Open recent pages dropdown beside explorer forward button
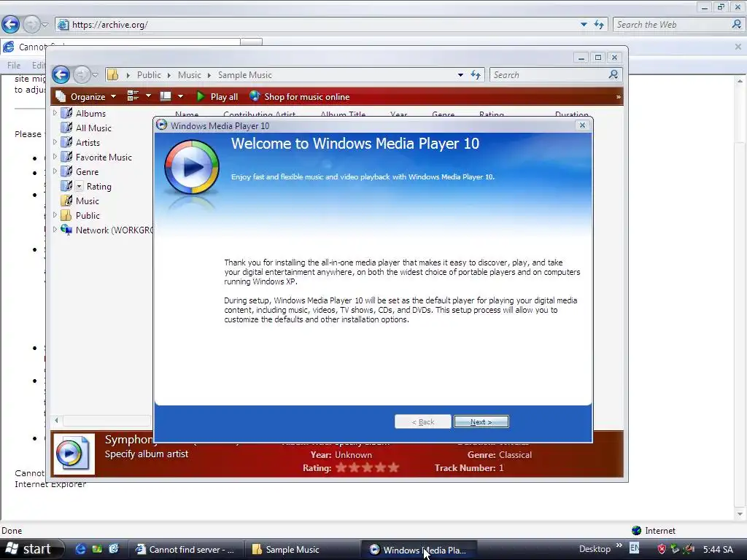Viewport: 747px width, 560px height. pyautogui.click(x=96, y=75)
